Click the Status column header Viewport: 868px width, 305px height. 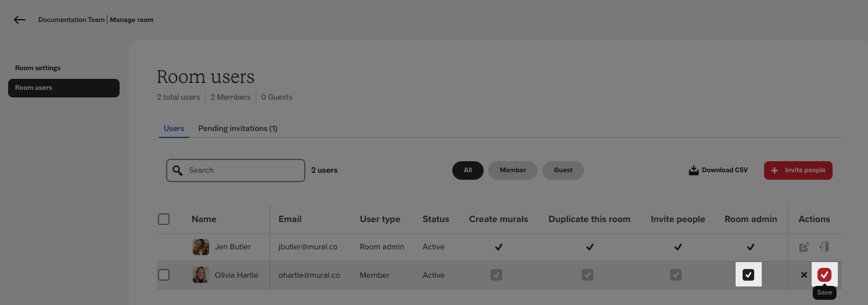pos(436,219)
